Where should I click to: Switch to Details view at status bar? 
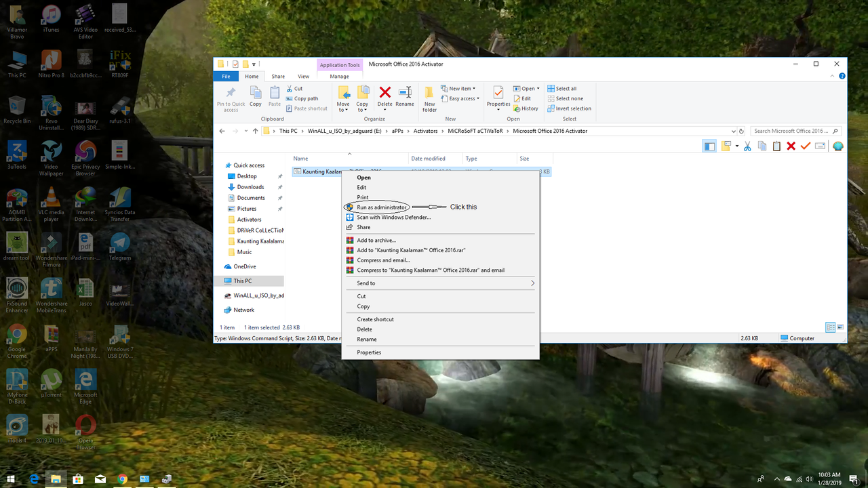click(830, 327)
